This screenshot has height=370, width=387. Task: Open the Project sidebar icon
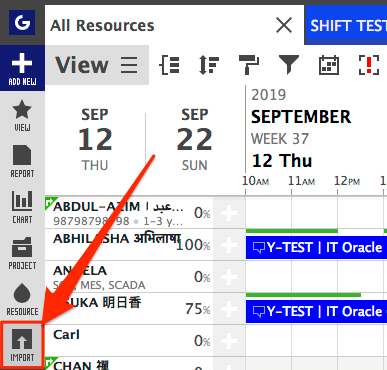pyautogui.click(x=22, y=253)
